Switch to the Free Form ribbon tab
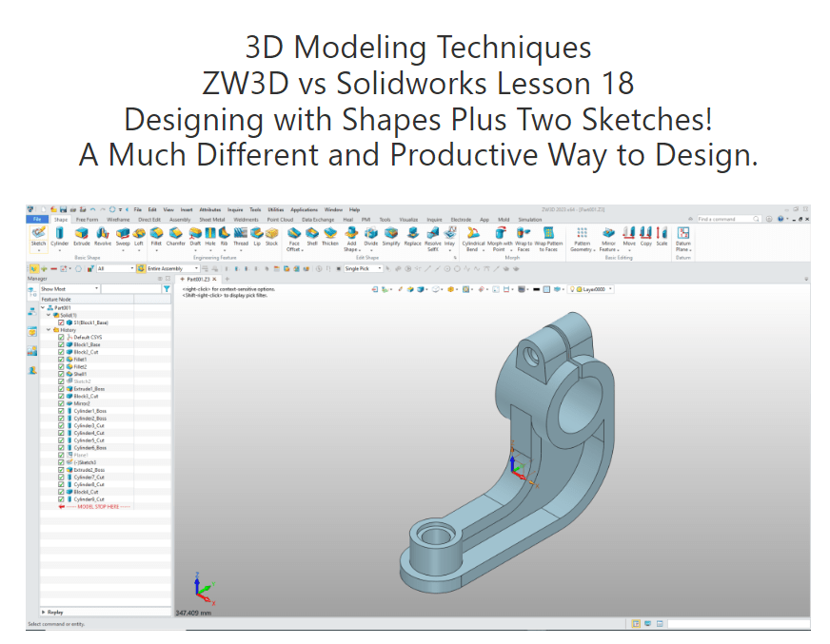This screenshot has height=644, width=830. [87, 219]
